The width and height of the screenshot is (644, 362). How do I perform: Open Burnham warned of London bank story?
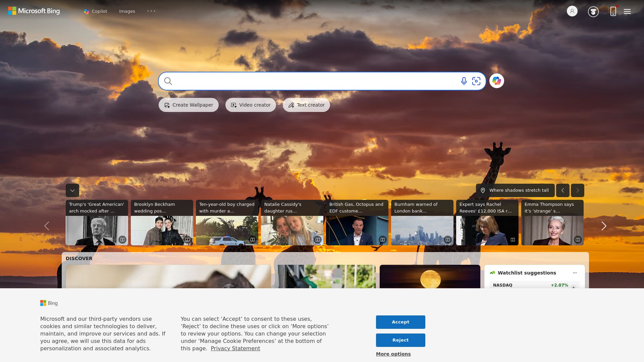coord(422,223)
